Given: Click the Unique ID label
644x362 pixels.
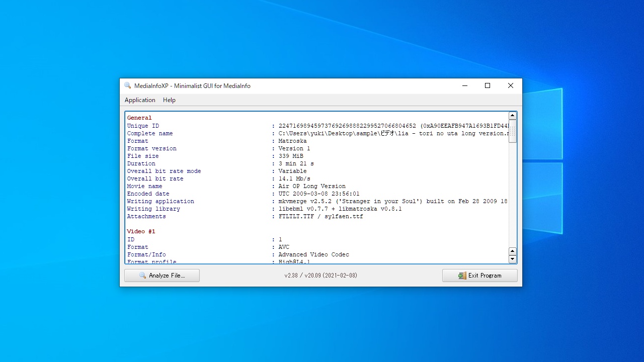Looking at the screenshot, I should pyautogui.click(x=143, y=126).
